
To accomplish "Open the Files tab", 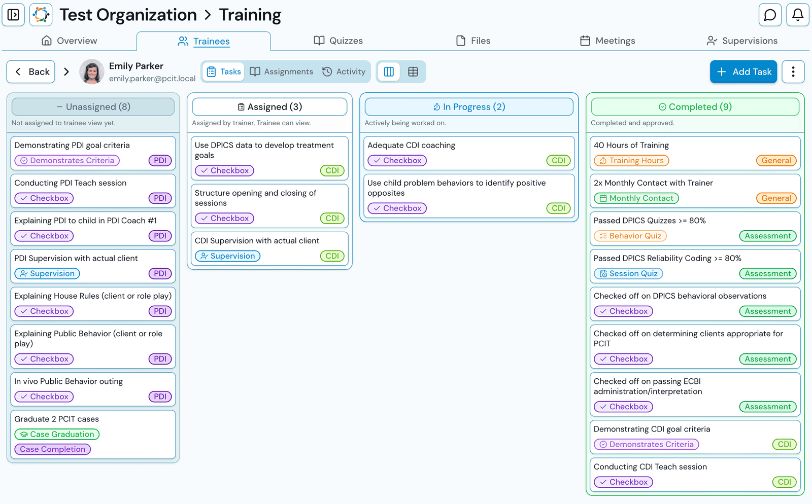I will click(x=473, y=41).
